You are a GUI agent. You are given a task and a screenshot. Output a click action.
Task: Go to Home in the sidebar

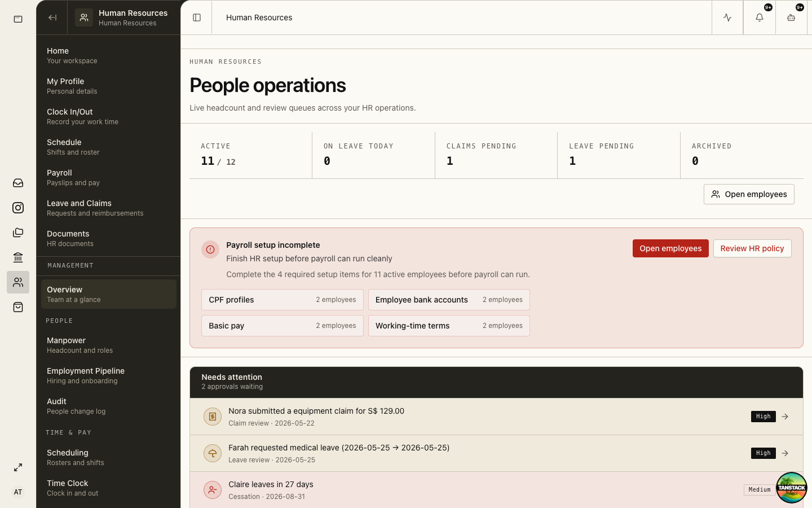pyautogui.click(x=108, y=55)
